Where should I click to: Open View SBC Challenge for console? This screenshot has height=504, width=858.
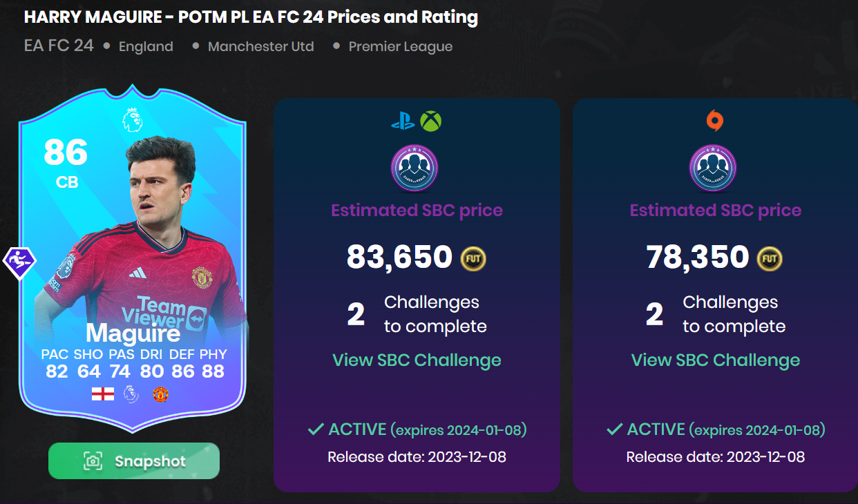[417, 360]
